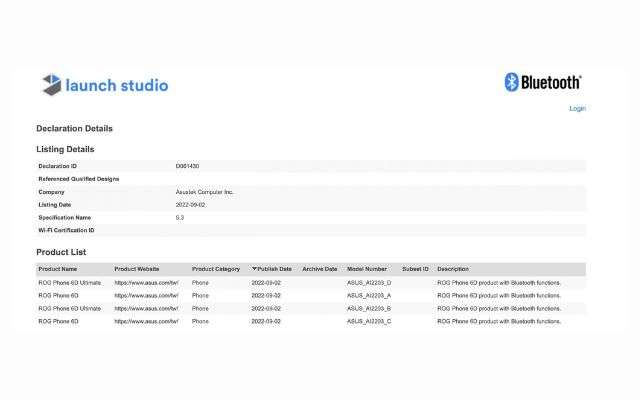Click the Listing Details heading
This screenshot has height=400, width=640.
click(x=65, y=149)
